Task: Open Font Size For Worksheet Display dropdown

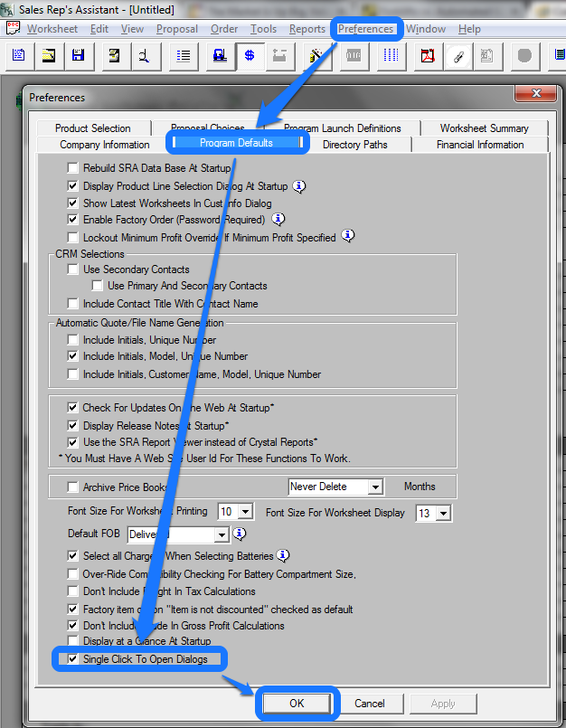Action: point(444,514)
